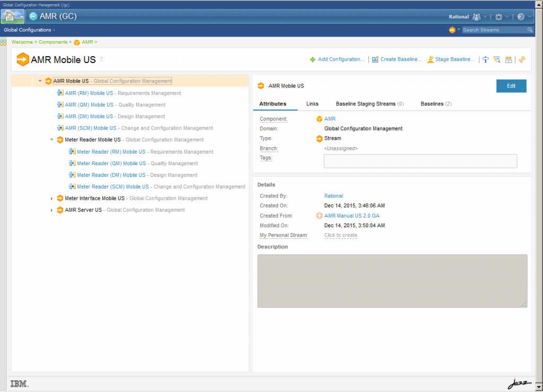
Task: Click the AMR (GC) stream icon in banner
Action: click(x=33, y=16)
